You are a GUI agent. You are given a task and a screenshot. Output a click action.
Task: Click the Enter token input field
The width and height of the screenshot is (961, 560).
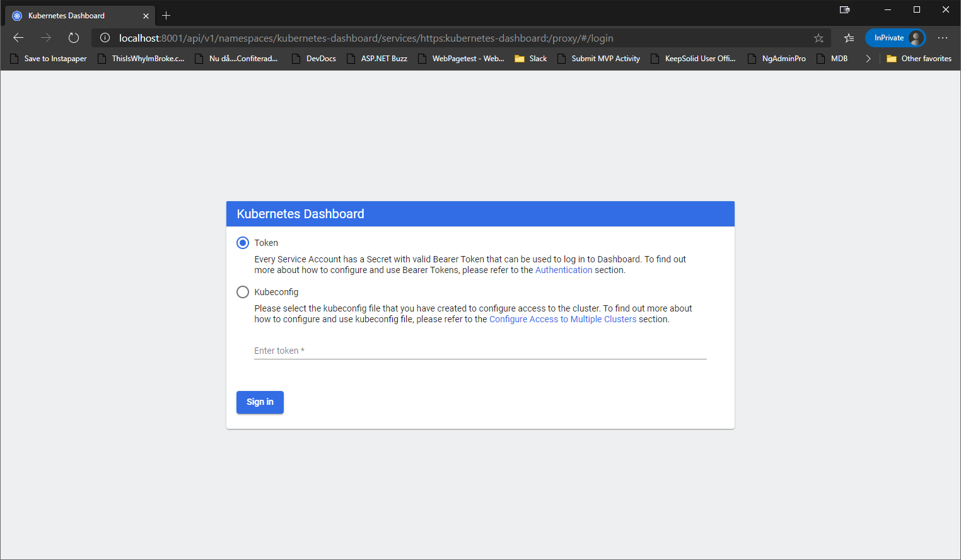point(480,351)
